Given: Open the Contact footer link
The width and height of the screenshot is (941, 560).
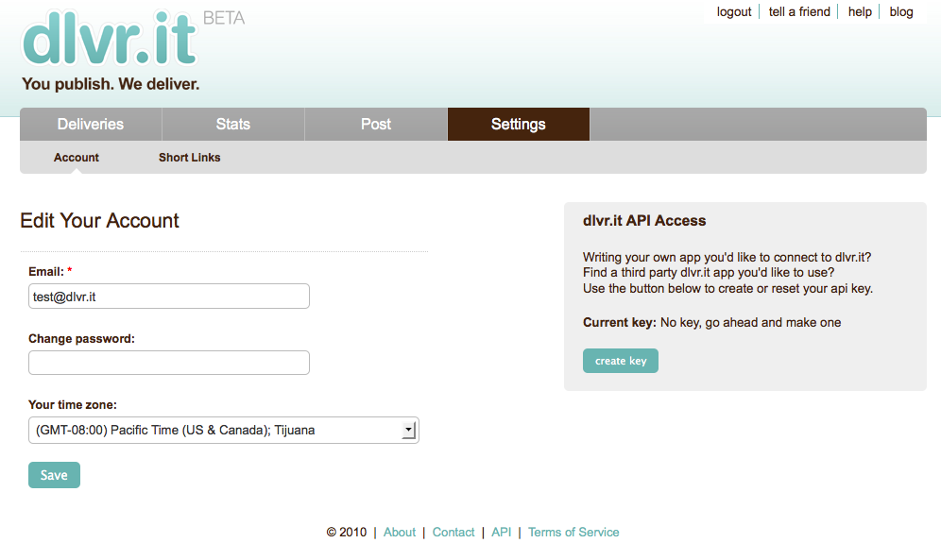Looking at the screenshot, I should point(453,533).
